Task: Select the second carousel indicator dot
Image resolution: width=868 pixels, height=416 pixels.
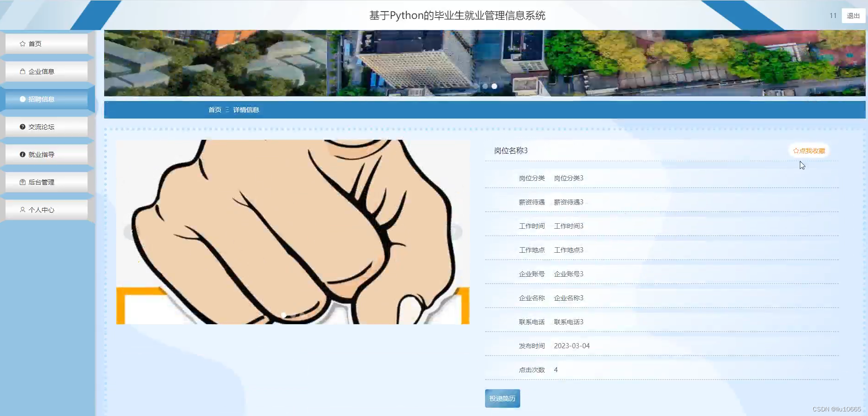Action: [494, 86]
